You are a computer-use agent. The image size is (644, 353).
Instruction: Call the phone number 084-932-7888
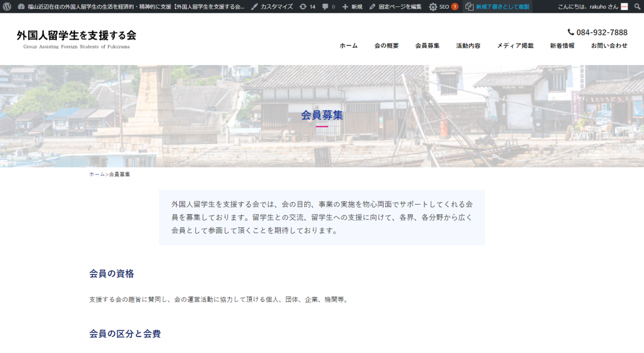(x=597, y=32)
